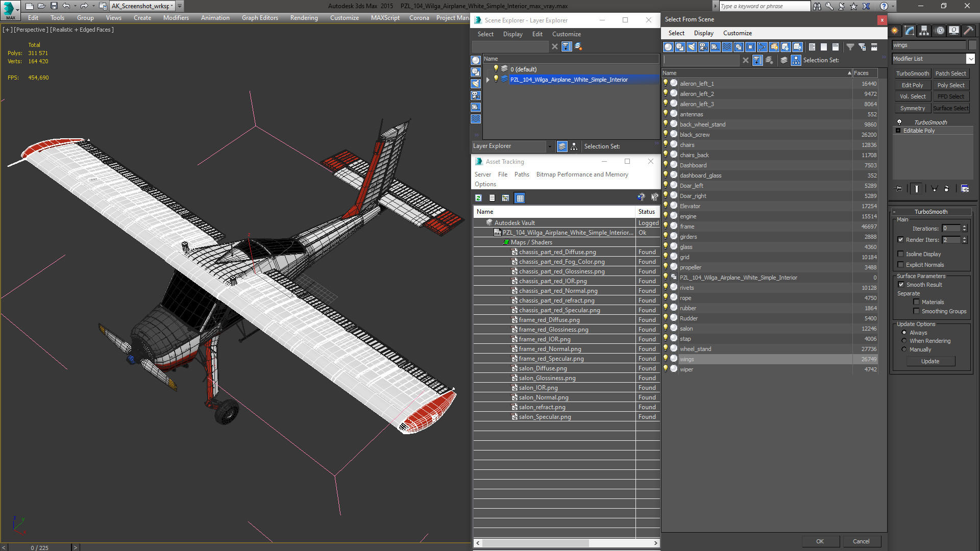Open the Modifier List dropdown

point(970,59)
